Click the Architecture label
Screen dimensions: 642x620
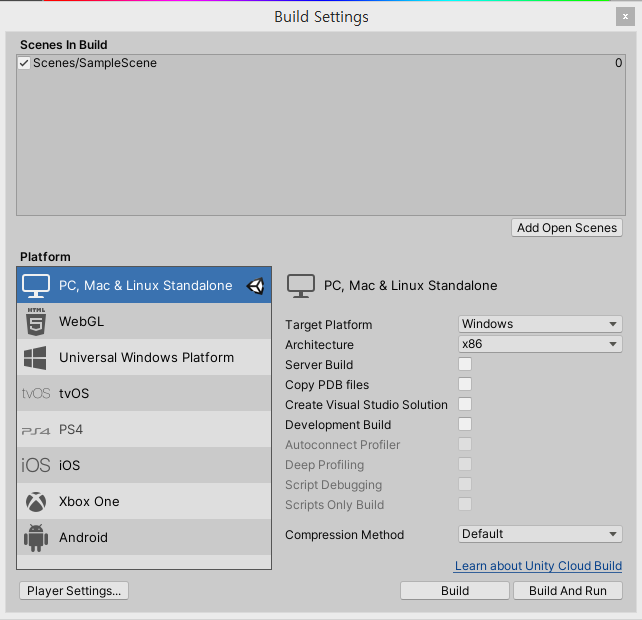(319, 345)
